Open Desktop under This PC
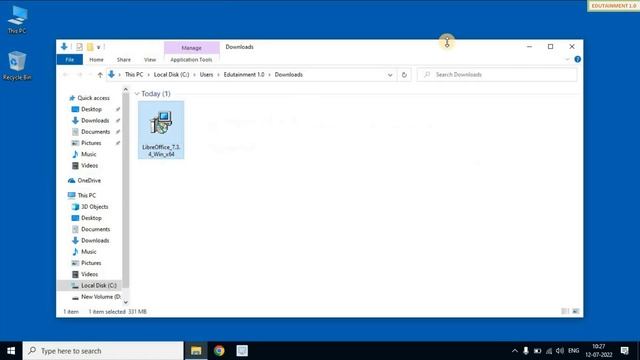 (x=91, y=218)
